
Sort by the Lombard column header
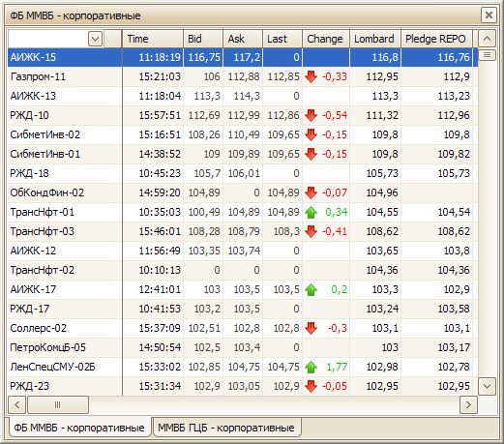pyautogui.click(x=375, y=39)
